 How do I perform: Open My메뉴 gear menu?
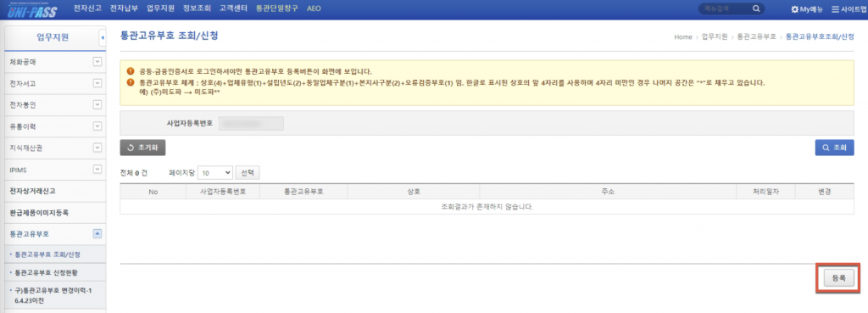point(807,9)
